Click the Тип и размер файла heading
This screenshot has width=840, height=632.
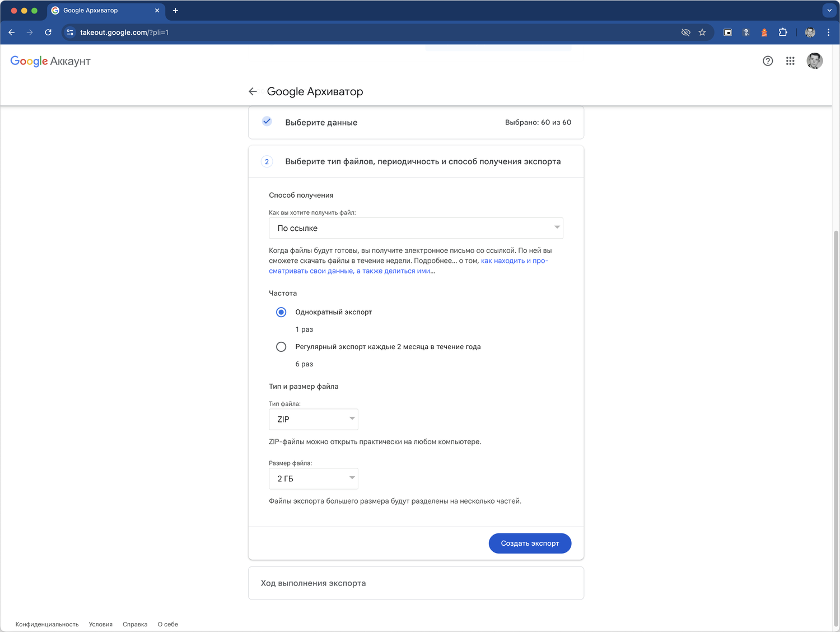(x=304, y=386)
